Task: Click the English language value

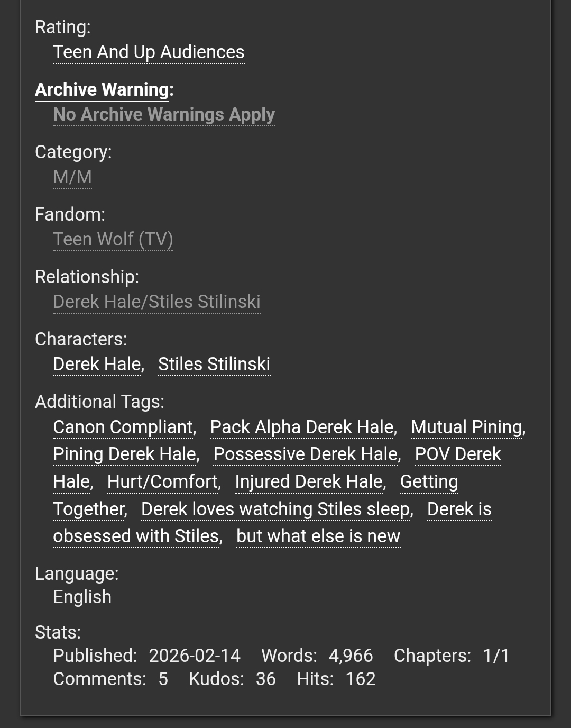Action: click(82, 597)
